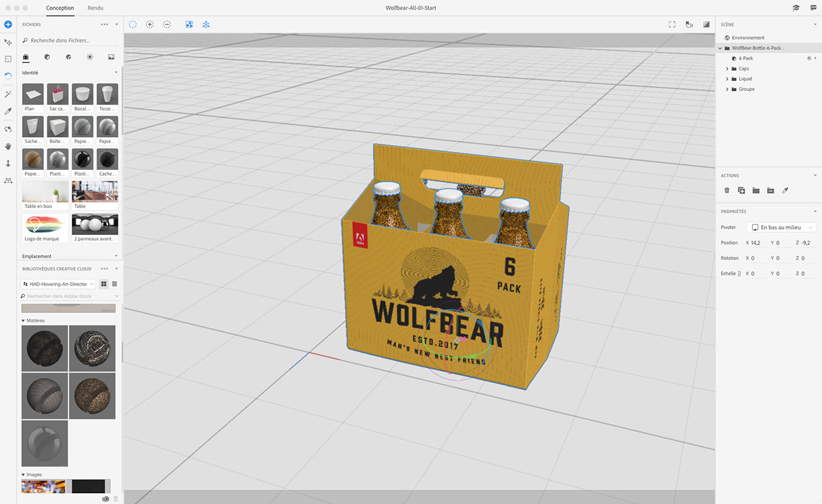
Task: Click the dashed circle selection icon
Action: click(133, 25)
